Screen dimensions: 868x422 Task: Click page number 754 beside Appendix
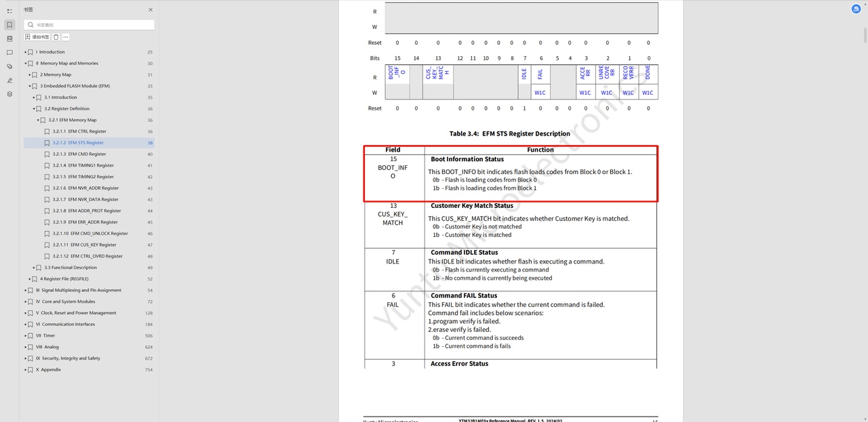point(149,370)
